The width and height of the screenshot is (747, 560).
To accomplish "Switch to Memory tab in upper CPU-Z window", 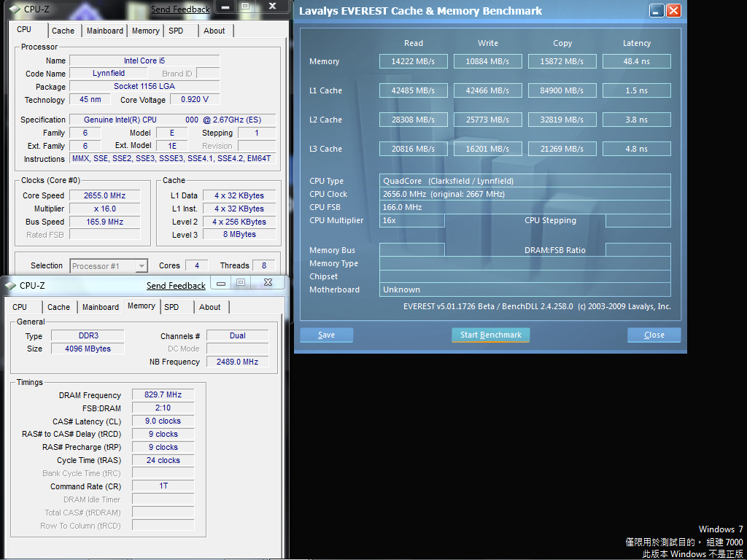I will (x=145, y=31).
